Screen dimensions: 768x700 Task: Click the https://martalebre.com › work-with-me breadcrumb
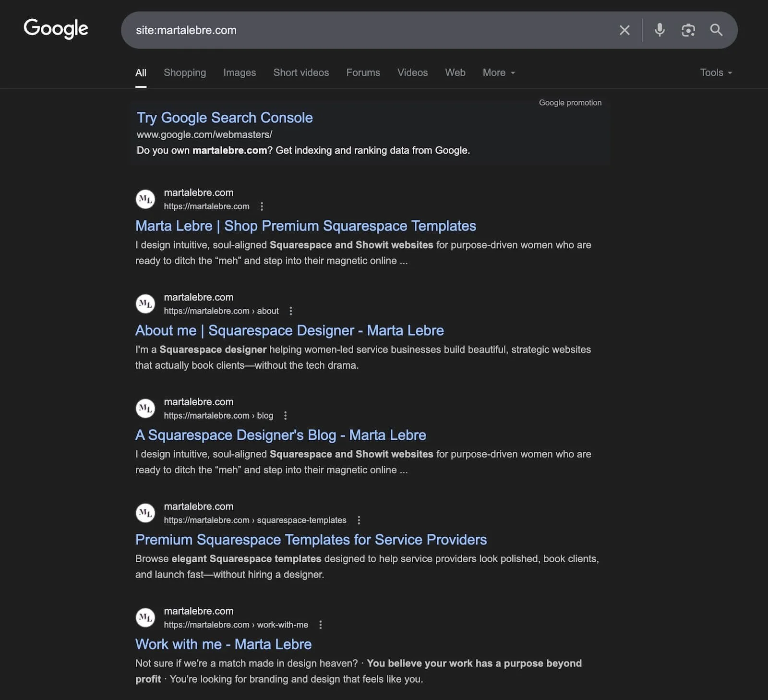pyautogui.click(x=236, y=625)
